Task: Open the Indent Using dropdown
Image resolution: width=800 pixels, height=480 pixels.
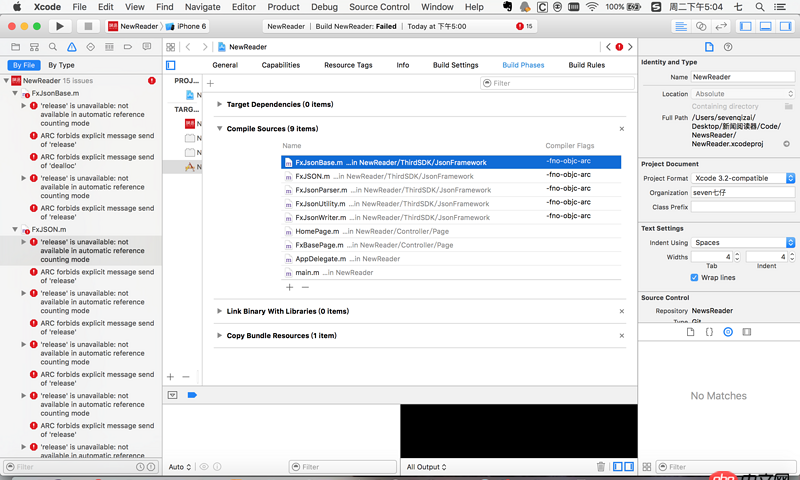Action: click(743, 242)
